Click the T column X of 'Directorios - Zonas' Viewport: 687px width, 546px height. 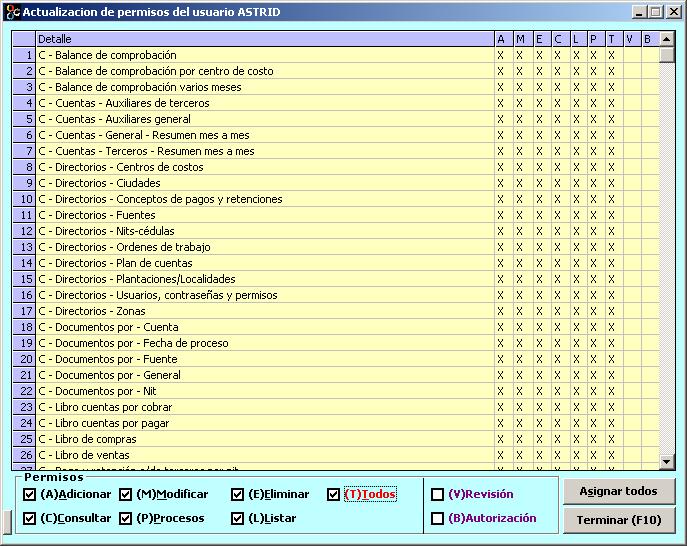point(611,311)
